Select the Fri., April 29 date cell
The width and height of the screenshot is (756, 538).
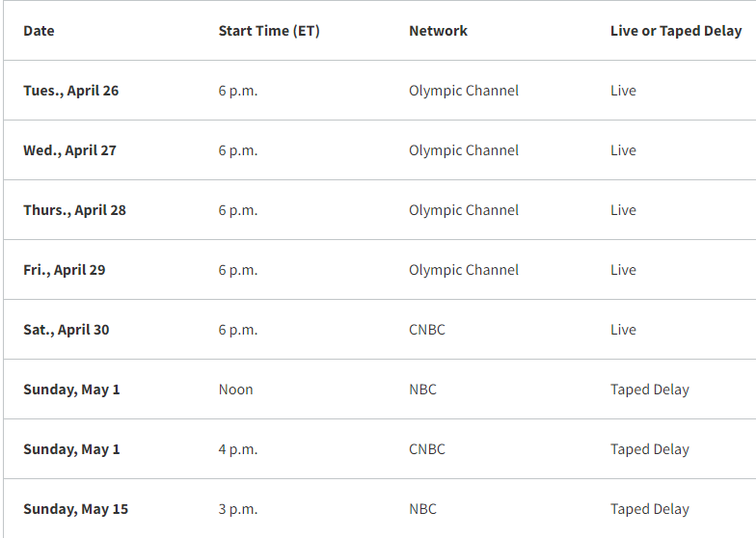tap(64, 270)
